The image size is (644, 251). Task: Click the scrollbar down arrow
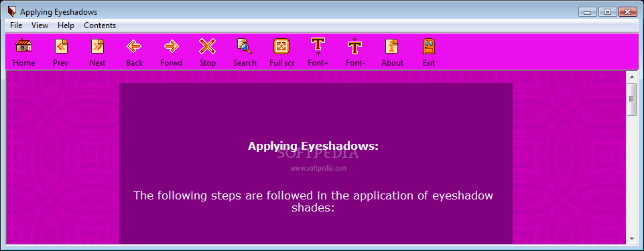click(x=632, y=238)
